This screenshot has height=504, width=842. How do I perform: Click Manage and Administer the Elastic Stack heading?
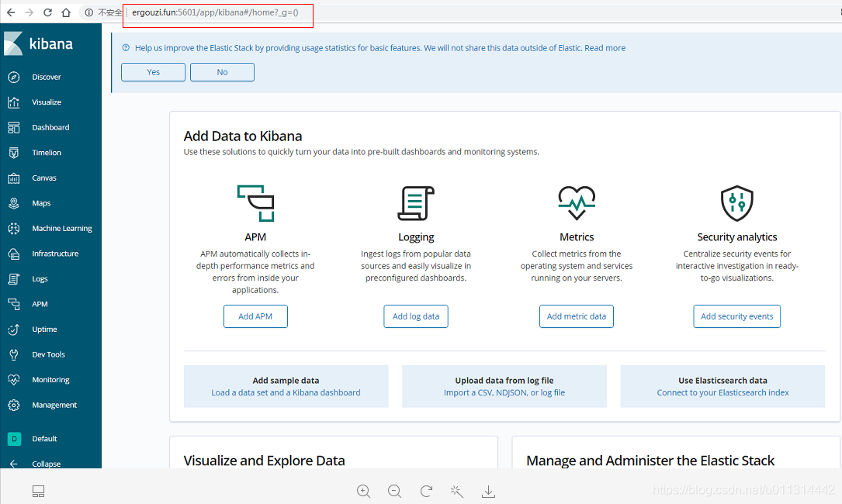[650, 461]
